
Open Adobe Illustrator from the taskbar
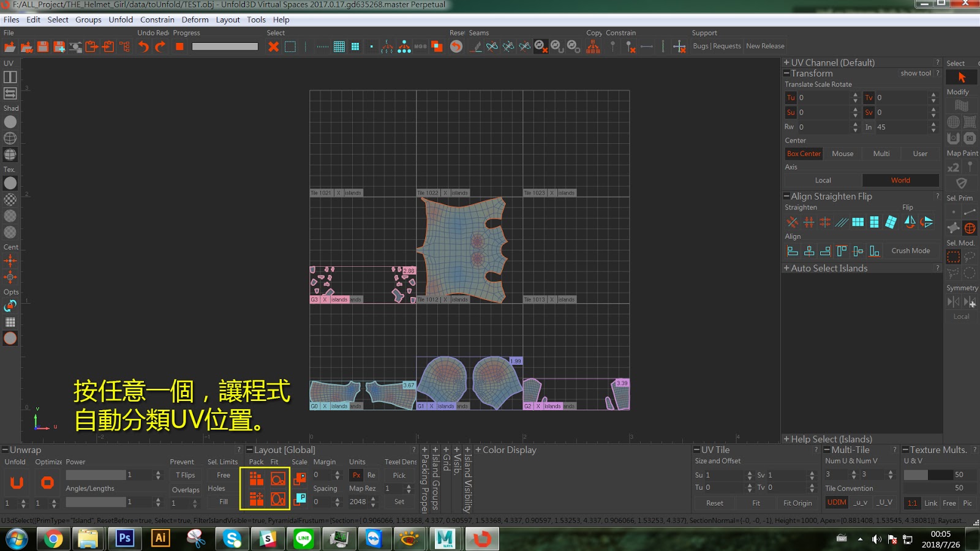160,538
